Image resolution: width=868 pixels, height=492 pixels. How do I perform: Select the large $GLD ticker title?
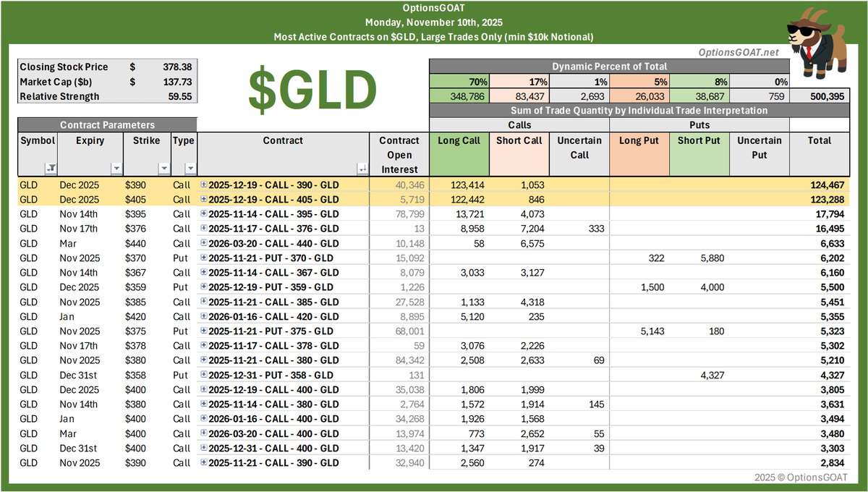click(312, 90)
